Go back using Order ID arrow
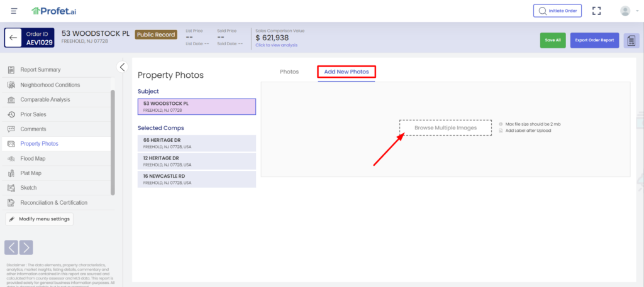This screenshot has width=644, height=287. click(x=14, y=38)
